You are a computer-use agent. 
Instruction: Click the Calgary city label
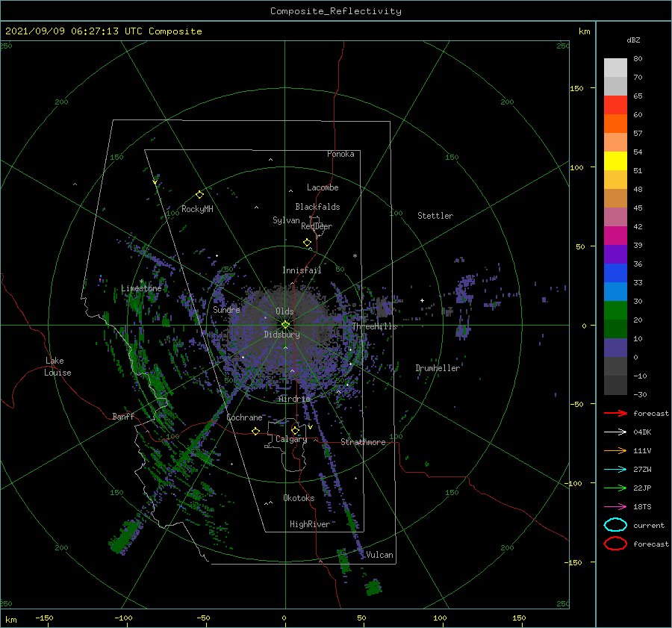point(291,439)
